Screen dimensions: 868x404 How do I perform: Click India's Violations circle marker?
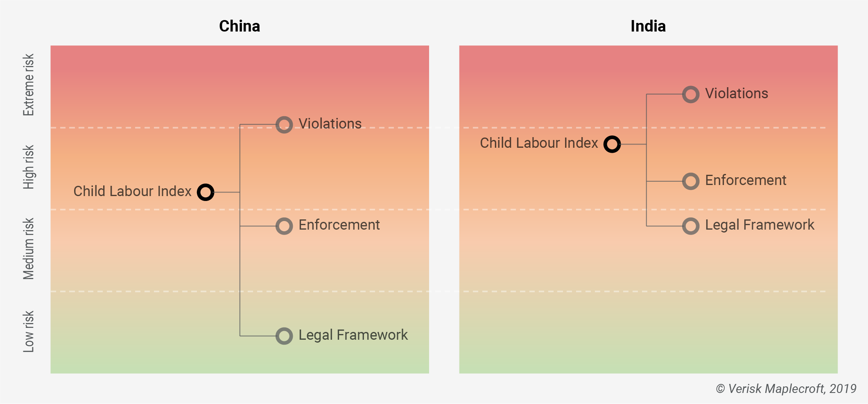[x=691, y=95]
